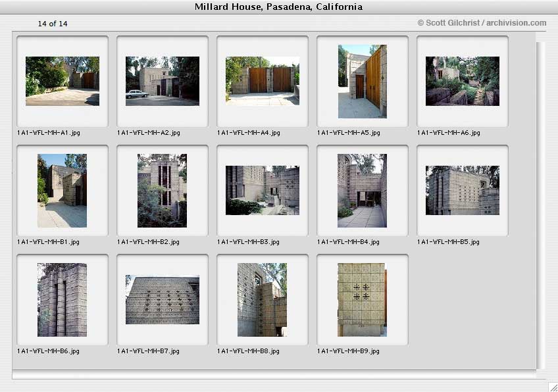This screenshot has height=392, width=558.
Task: Open thumbnail 1A1-WFL-MH-A5 tall wooden door
Action: pyautogui.click(x=363, y=82)
